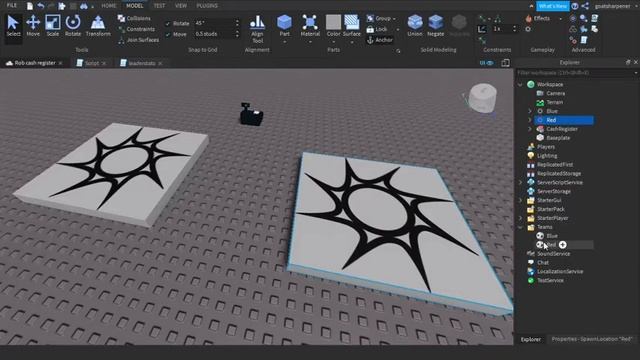Screen dimensions: 640x360
Task: Close the Rob cash register tab
Action: pos(60,63)
